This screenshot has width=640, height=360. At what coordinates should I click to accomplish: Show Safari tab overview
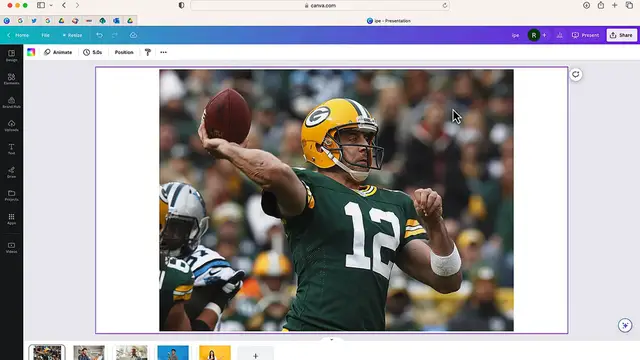(x=629, y=5)
